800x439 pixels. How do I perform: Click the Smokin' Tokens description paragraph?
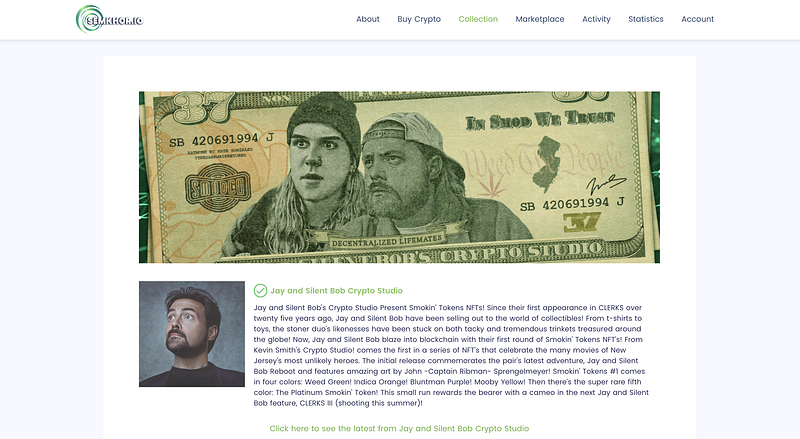pyautogui.click(x=452, y=355)
